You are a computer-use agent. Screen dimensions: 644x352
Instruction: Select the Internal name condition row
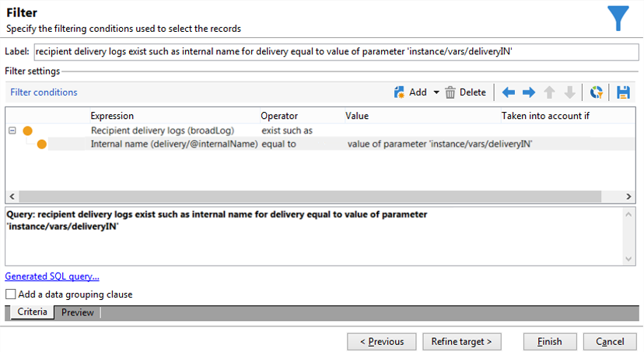[x=173, y=145]
